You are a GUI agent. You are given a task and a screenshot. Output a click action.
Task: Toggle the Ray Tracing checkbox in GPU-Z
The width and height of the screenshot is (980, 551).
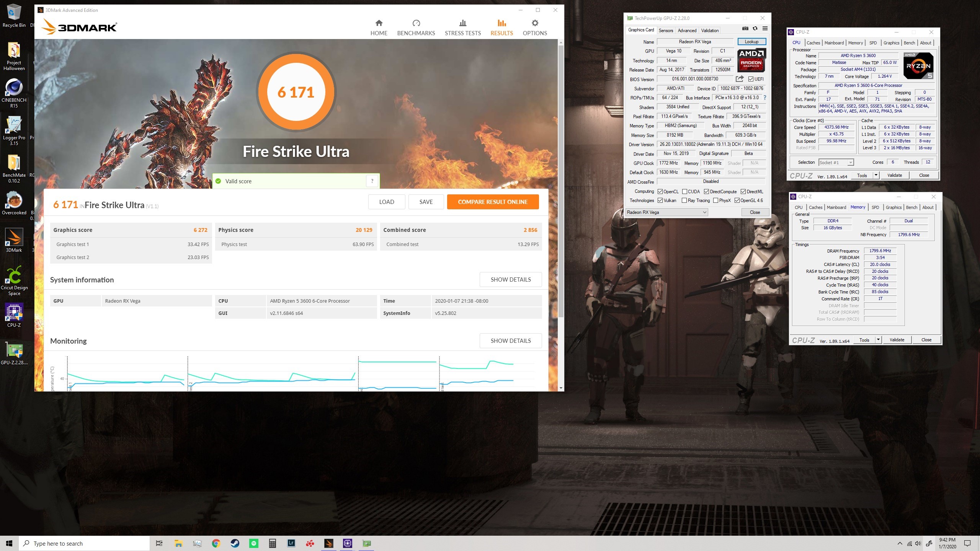click(684, 201)
